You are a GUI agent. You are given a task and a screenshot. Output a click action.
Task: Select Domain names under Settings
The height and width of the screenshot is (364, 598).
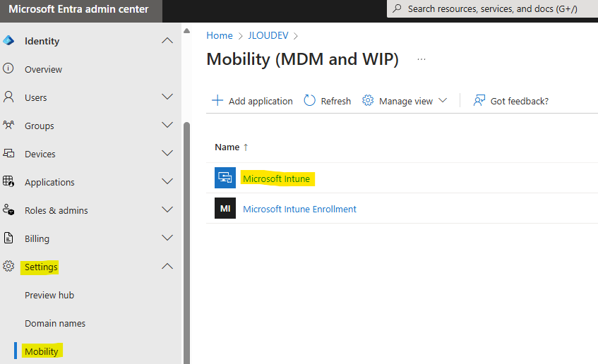click(55, 323)
